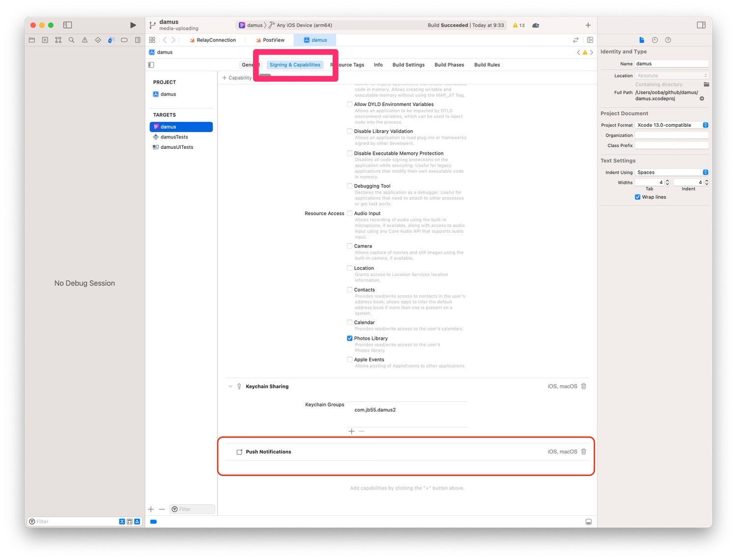The height and width of the screenshot is (560, 737).
Task: Uncheck Photos Library checkbox
Action: [x=350, y=338]
